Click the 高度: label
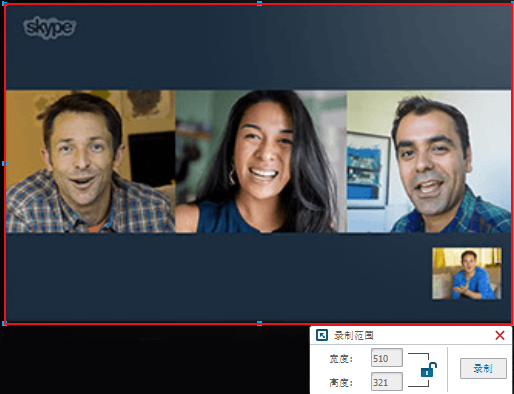This screenshot has width=514, height=394. click(341, 383)
